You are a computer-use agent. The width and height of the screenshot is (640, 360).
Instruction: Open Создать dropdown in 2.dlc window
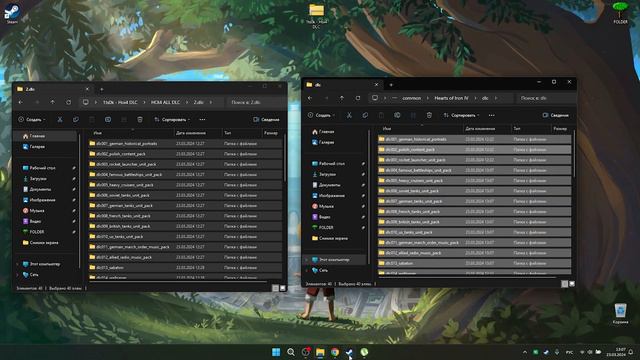point(31,120)
